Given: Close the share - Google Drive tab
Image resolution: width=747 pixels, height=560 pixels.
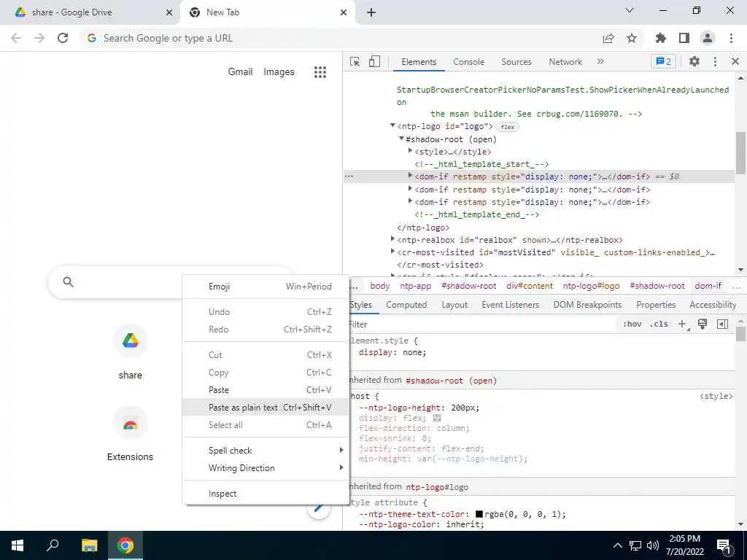Looking at the screenshot, I should 169,12.
